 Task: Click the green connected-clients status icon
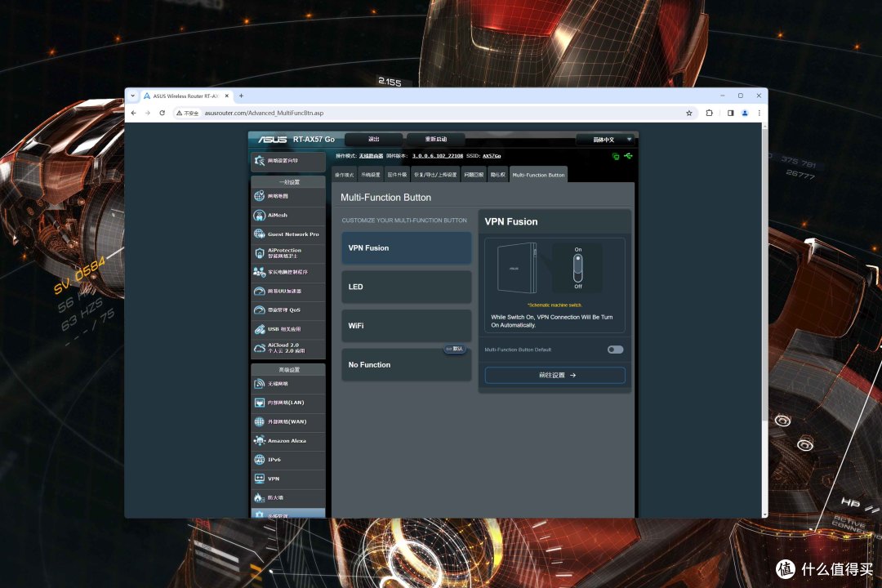[x=616, y=157]
